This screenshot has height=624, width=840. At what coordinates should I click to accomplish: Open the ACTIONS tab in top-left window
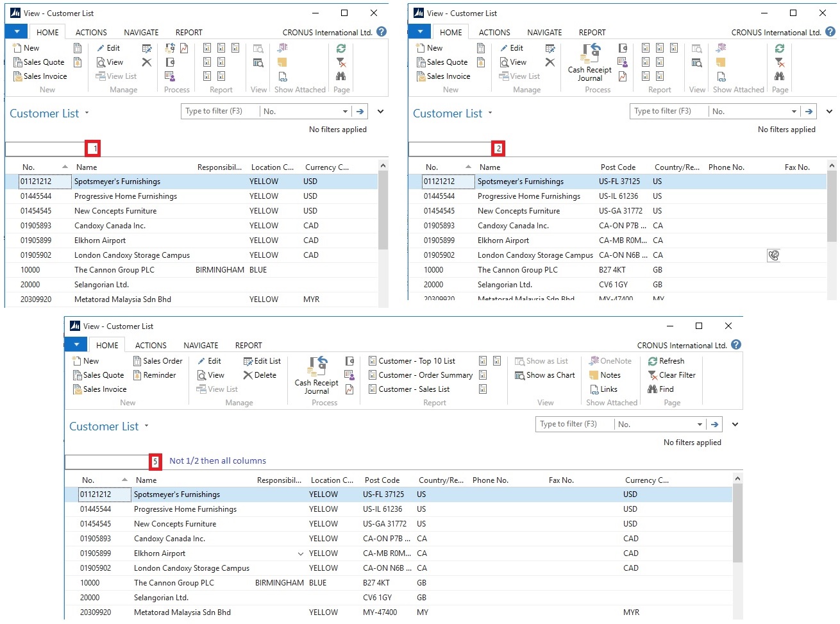[x=91, y=33]
